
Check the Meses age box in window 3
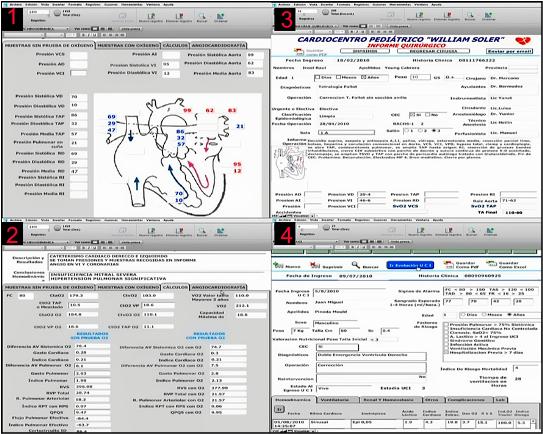338,77
